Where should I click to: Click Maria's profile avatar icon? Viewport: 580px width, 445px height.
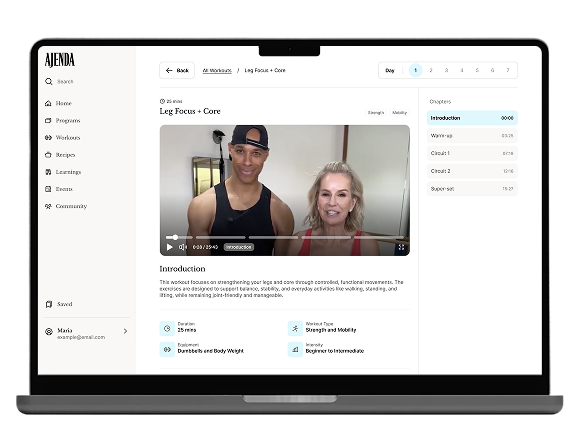pos(49,331)
